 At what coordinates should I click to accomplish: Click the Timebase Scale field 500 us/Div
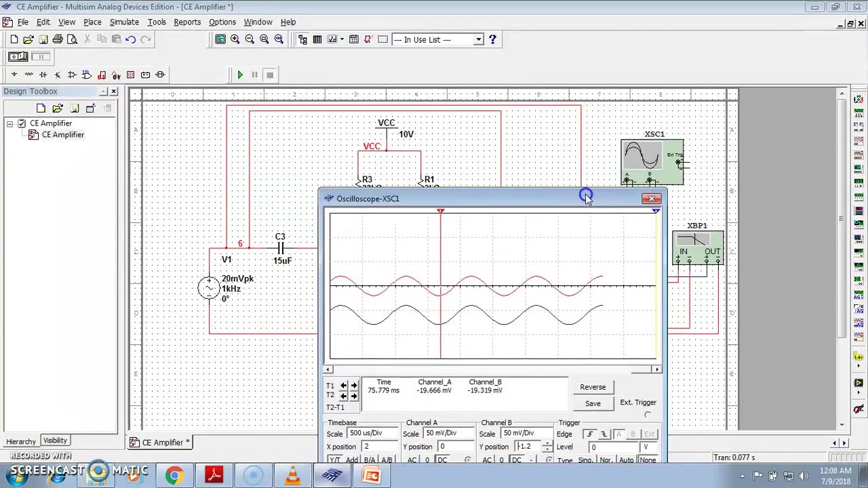point(373,433)
